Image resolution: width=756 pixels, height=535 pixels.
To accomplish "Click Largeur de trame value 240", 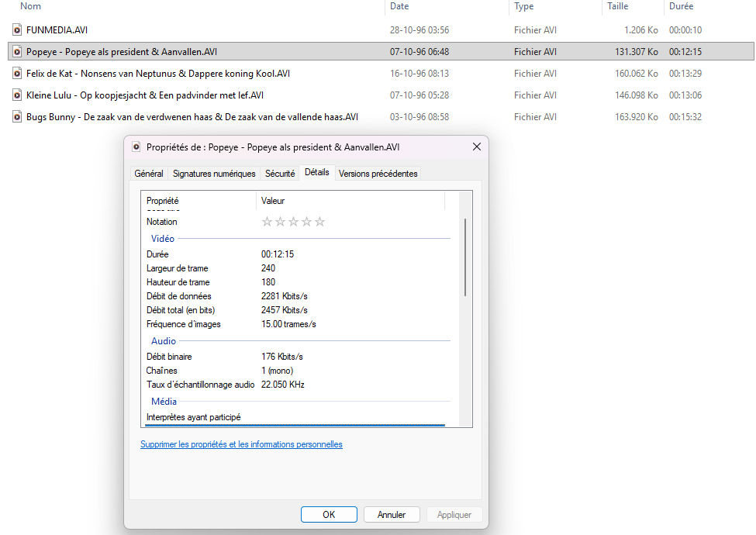I will click(268, 268).
